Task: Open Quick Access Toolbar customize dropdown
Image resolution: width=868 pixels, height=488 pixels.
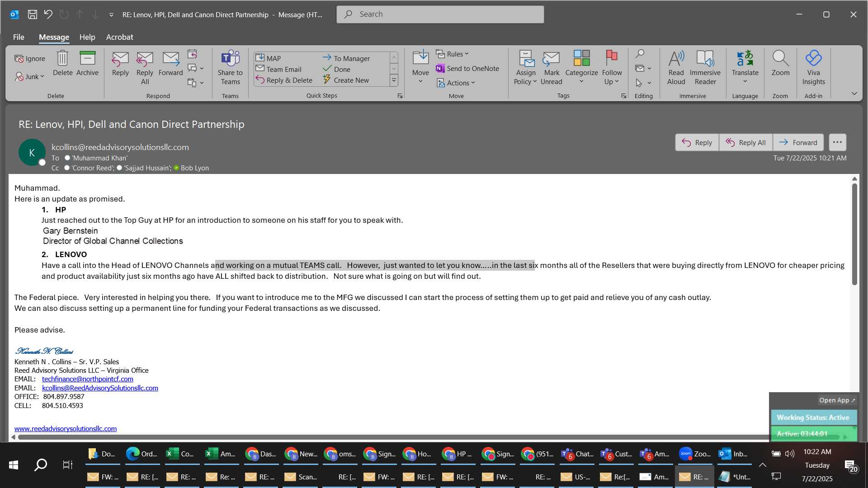Action: coord(111,14)
